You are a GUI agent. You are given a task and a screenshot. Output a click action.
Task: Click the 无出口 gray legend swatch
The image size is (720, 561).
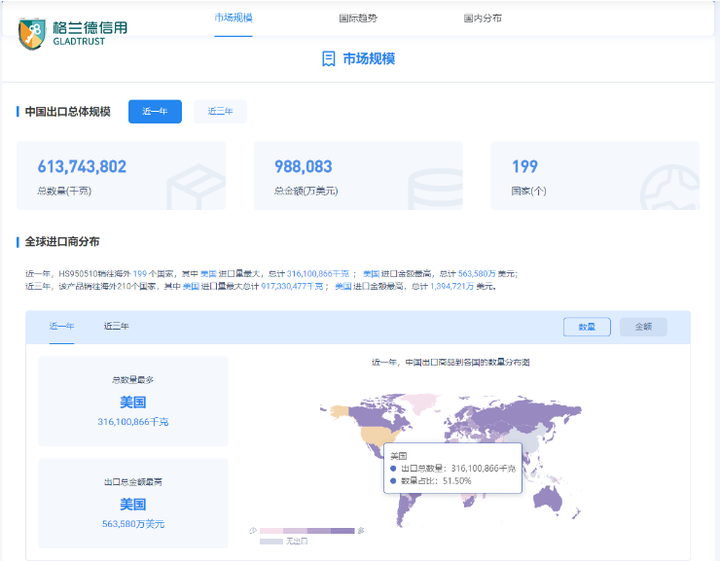coord(271,542)
